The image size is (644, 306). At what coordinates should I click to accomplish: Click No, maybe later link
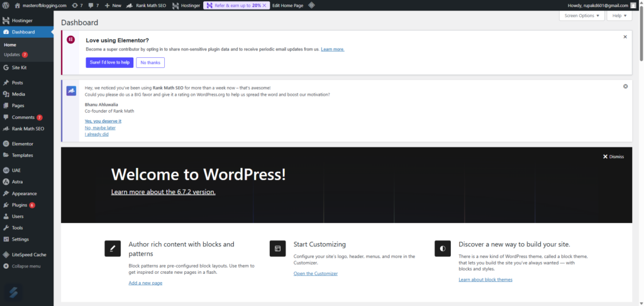pyautogui.click(x=100, y=127)
